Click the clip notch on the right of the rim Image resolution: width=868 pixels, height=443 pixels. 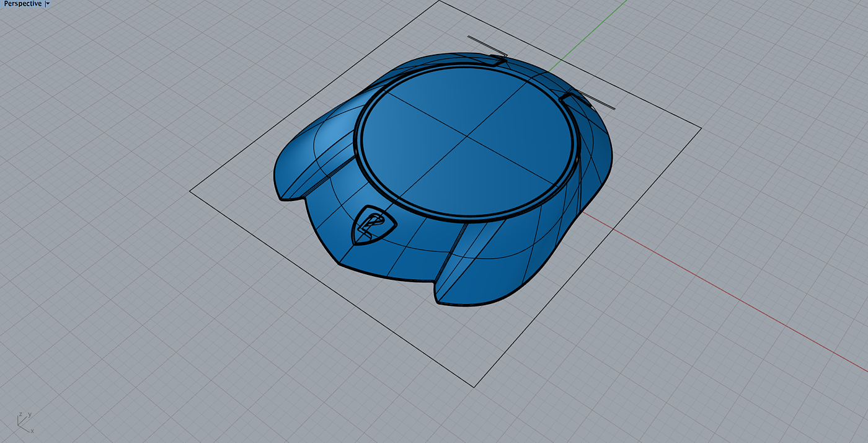coord(572,97)
